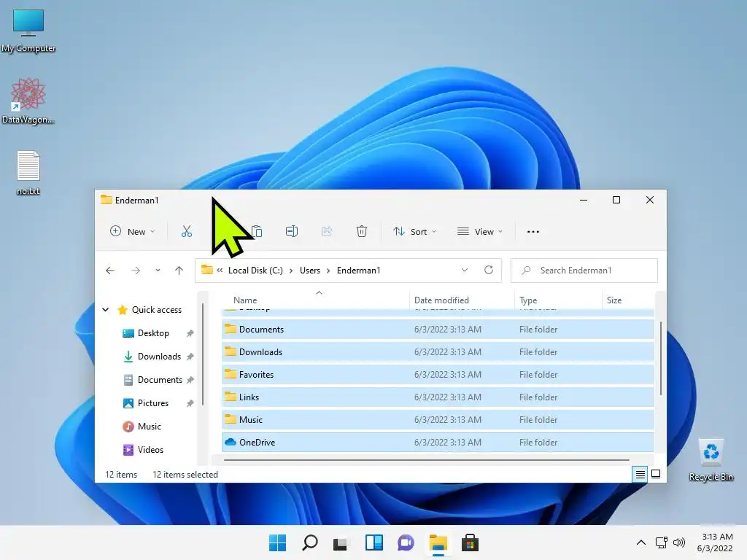Select the Links folder row
747x560 pixels.
pyautogui.click(x=438, y=397)
